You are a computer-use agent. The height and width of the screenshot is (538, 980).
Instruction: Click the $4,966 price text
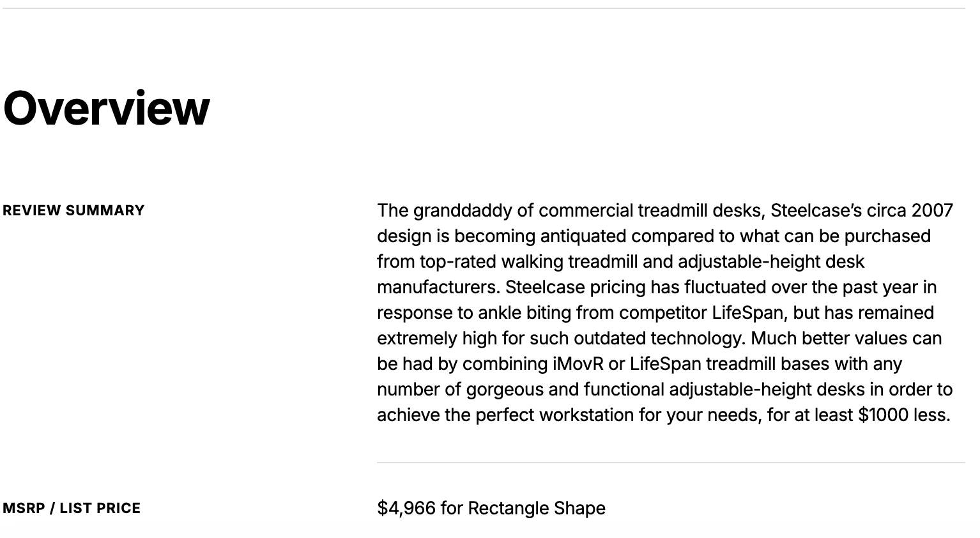406,509
